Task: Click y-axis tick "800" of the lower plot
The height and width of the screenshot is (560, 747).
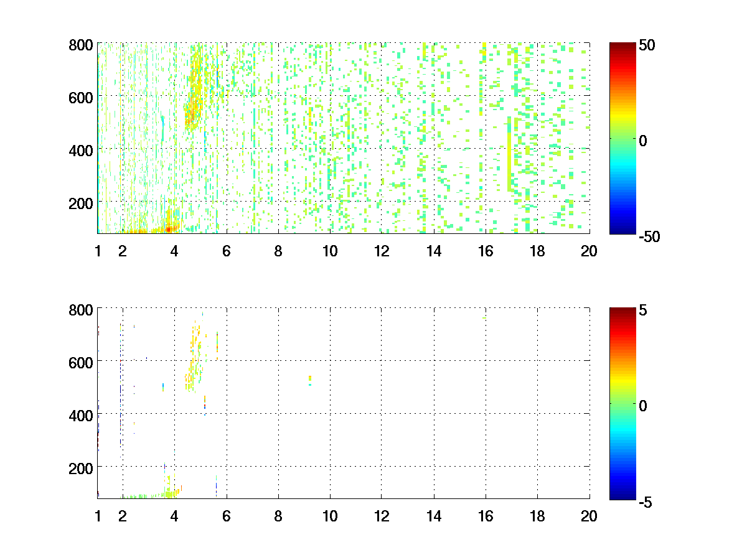Action: [x=81, y=310]
